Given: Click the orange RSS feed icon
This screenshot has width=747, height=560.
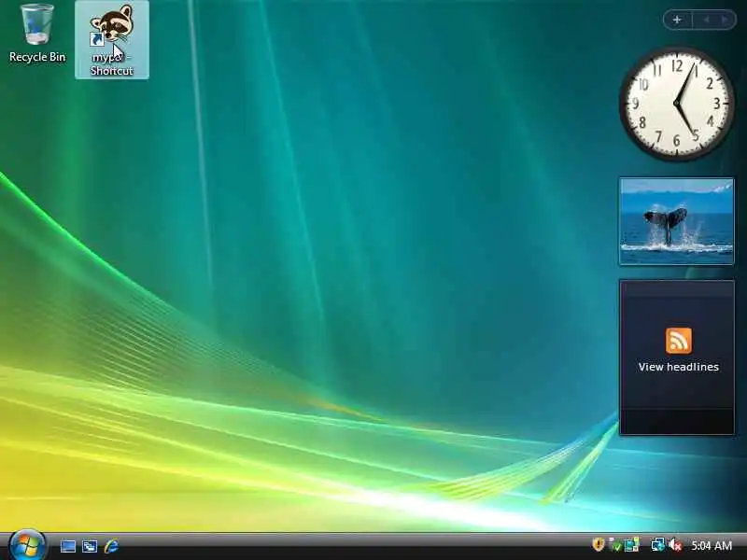Looking at the screenshot, I should point(679,341).
